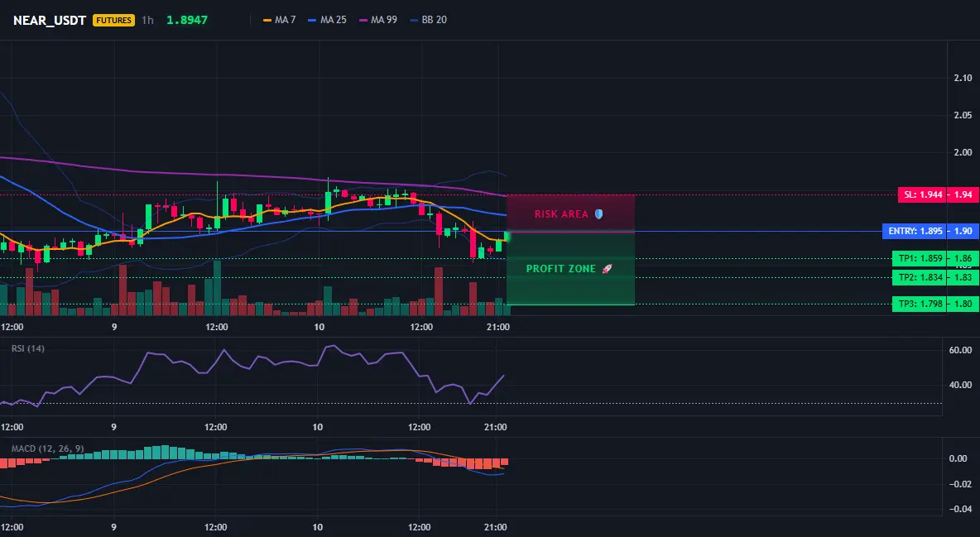Select the 1h timeframe label
980x537 pixels.
coord(147,20)
